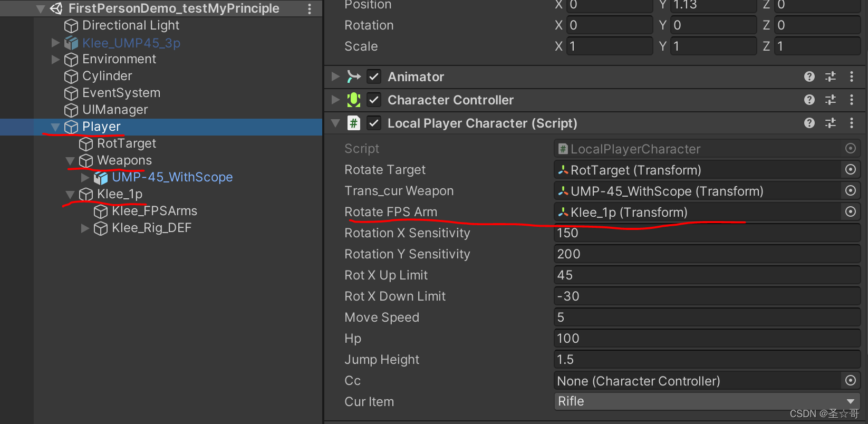This screenshot has height=424, width=868.
Task: Open object picker for Trans_cur Weapon field
Action: click(x=850, y=190)
